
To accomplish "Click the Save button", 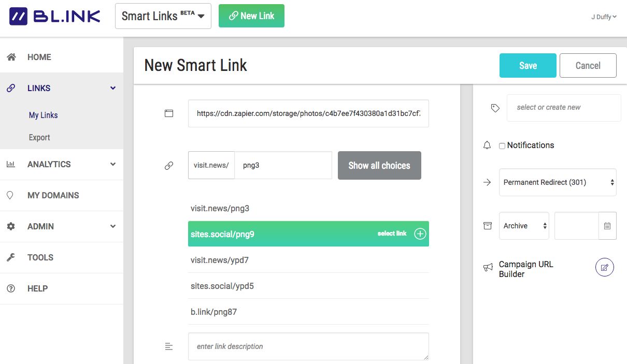I will coord(528,66).
